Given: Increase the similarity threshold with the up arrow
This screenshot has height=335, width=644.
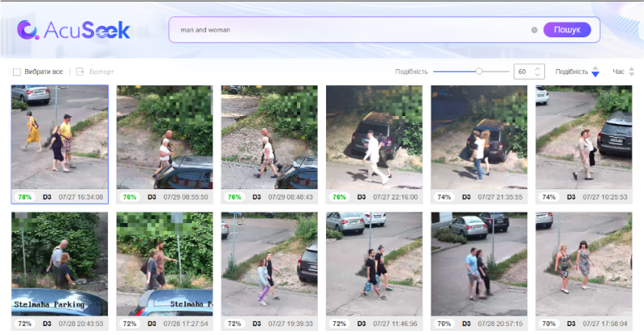Looking at the screenshot, I should click(x=538, y=68).
